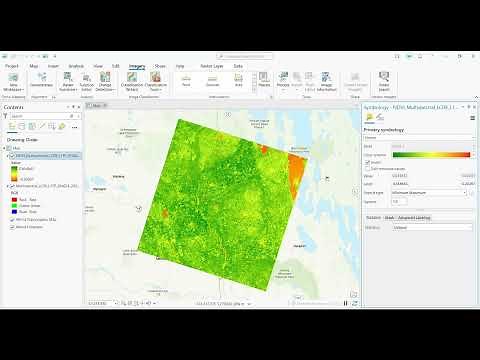Switch to Data ribbon tab

tap(238, 66)
